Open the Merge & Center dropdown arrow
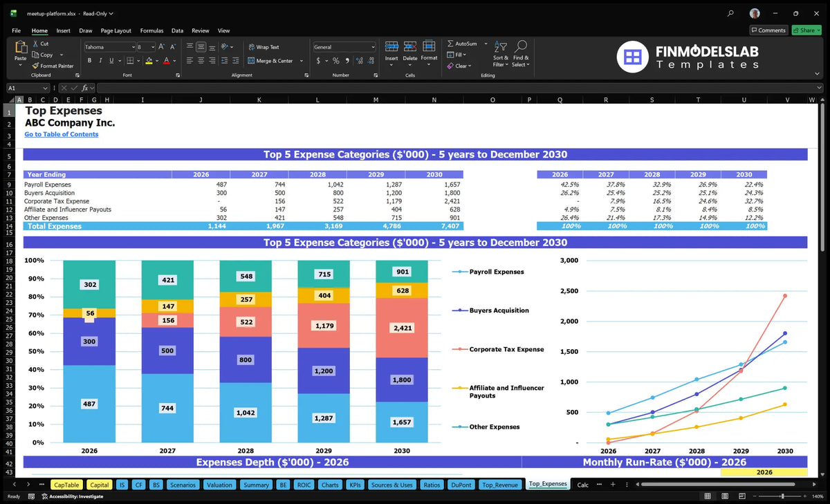This screenshot has width=830, height=504. (x=301, y=61)
